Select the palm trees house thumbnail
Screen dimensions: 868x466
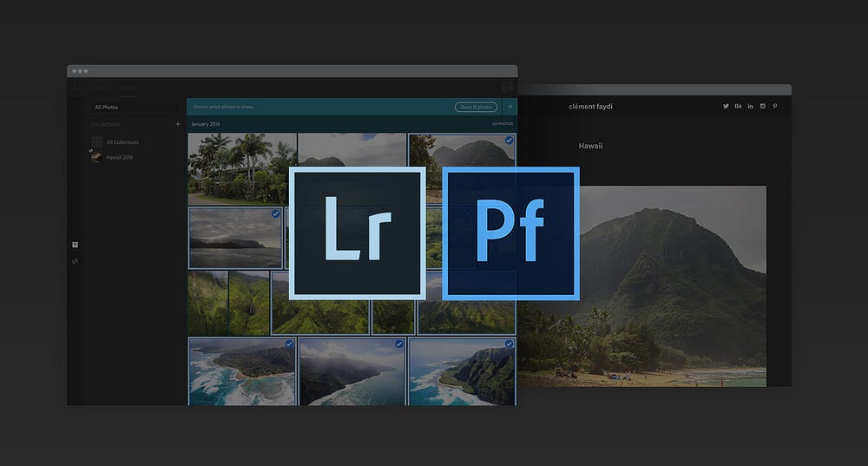242,169
